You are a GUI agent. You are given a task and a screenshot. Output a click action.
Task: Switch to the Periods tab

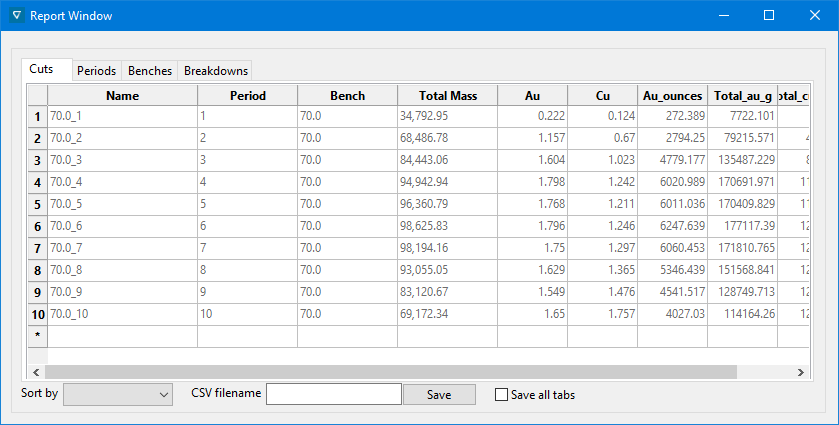(x=97, y=71)
